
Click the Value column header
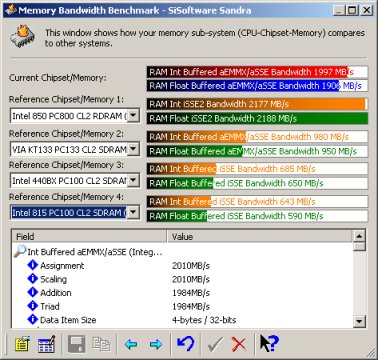point(259,236)
